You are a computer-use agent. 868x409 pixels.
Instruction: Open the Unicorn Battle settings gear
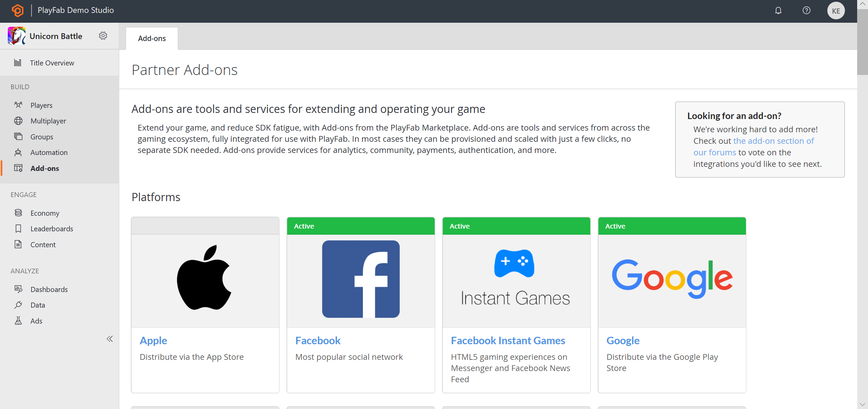coord(103,36)
